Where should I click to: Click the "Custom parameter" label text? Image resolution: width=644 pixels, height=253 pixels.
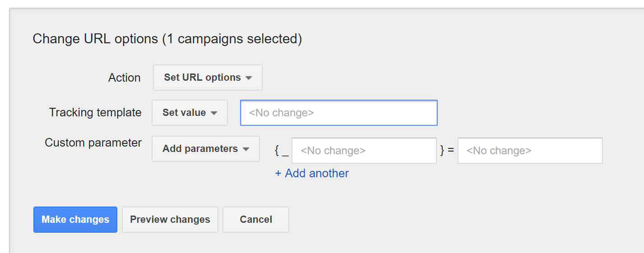(x=93, y=143)
